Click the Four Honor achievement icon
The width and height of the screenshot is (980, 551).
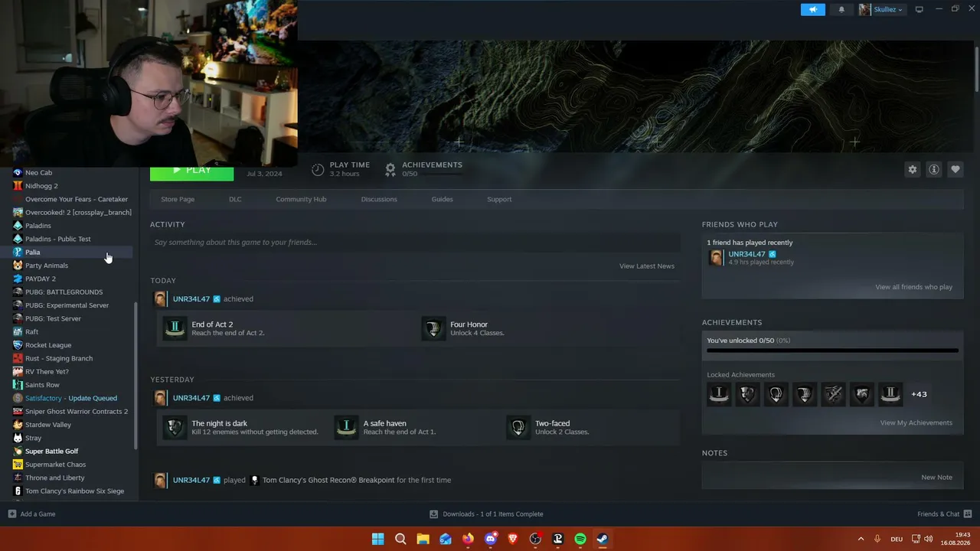pyautogui.click(x=433, y=328)
